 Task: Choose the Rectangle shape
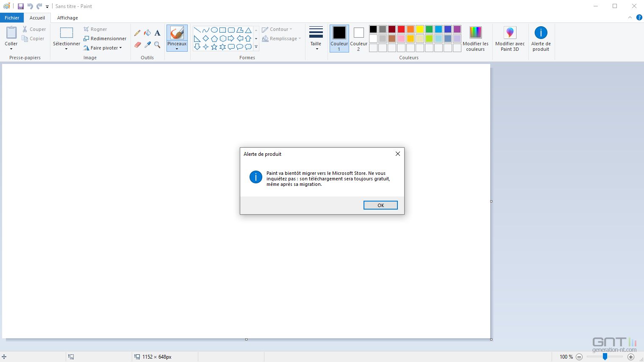pyautogui.click(x=223, y=30)
